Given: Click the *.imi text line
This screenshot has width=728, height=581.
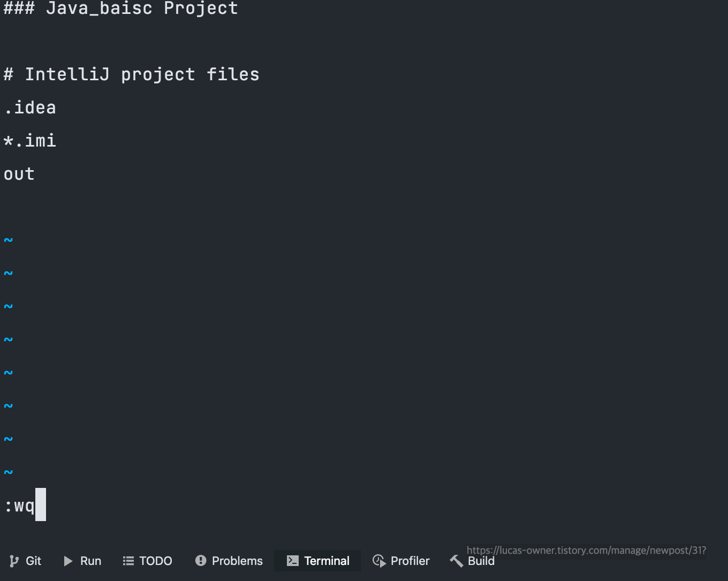Looking at the screenshot, I should [x=30, y=140].
